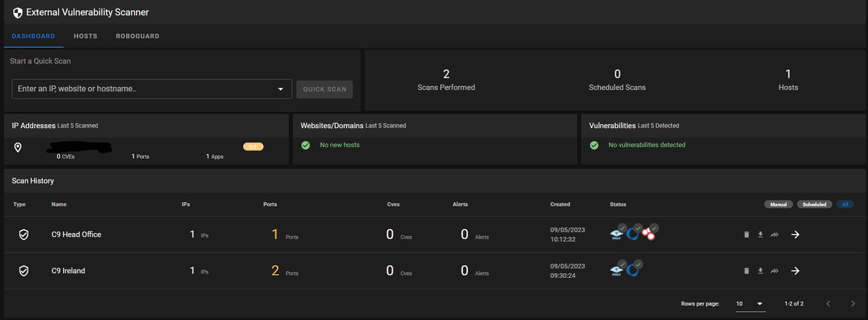Screen dimensions: 868x320
Task: Click the Scheduled Scans counter
Action: [x=617, y=80]
